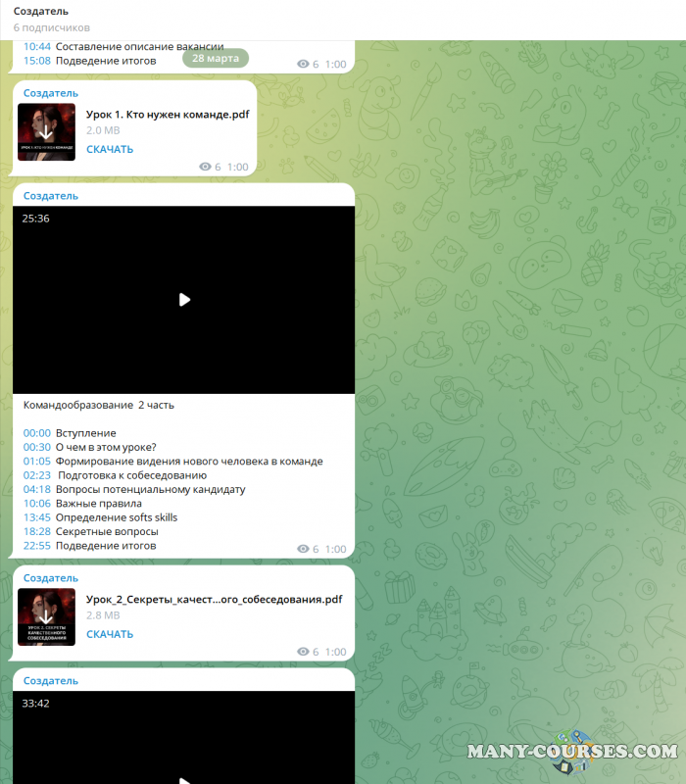
Task: Download the Урок 1 PDF thumbnail icon
Action: click(x=46, y=132)
